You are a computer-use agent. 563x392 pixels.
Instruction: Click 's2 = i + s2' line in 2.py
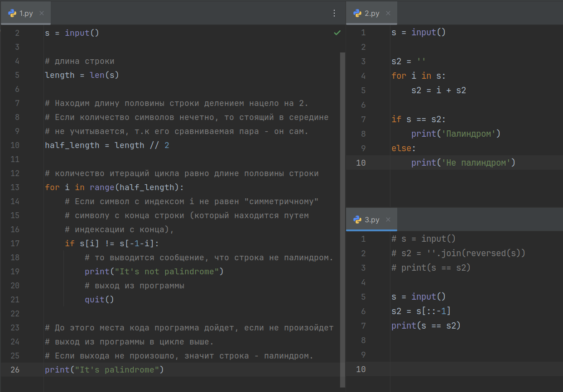[439, 90]
